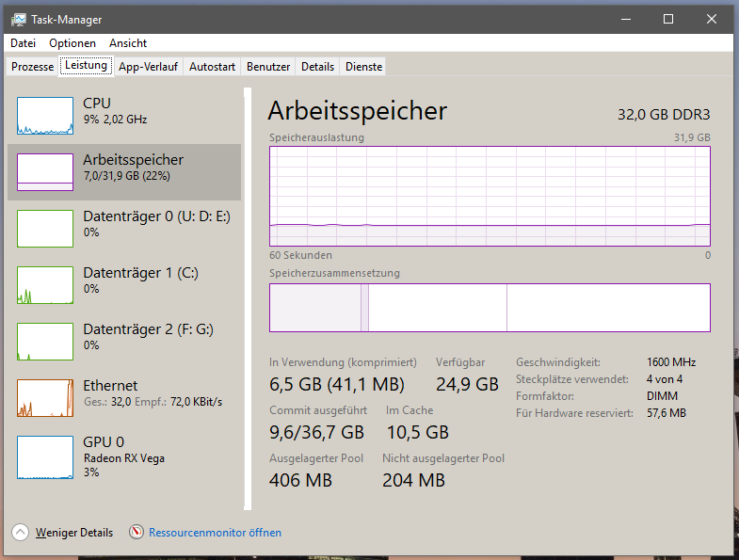Open the Autostart tab
The width and height of the screenshot is (739, 560).
click(212, 67)
